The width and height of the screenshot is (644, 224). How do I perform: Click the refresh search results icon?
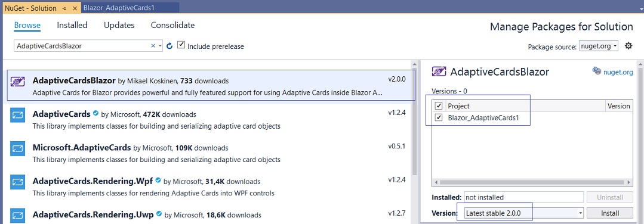[170, 46]
